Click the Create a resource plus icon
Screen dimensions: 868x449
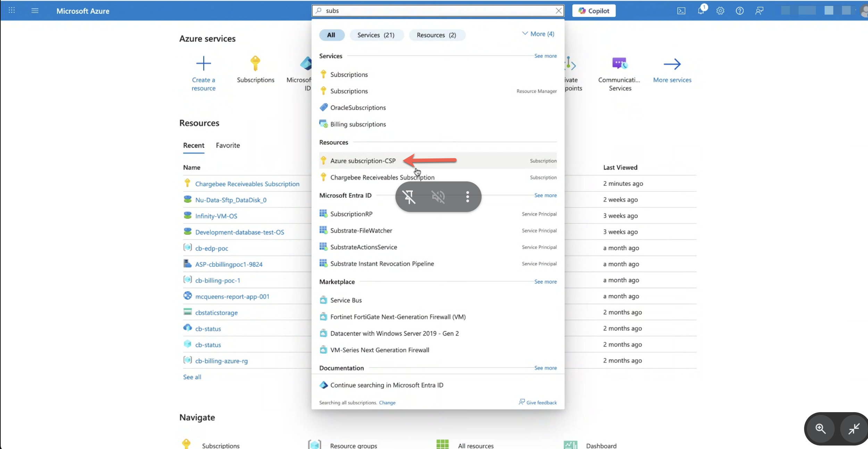coord(203,64)
